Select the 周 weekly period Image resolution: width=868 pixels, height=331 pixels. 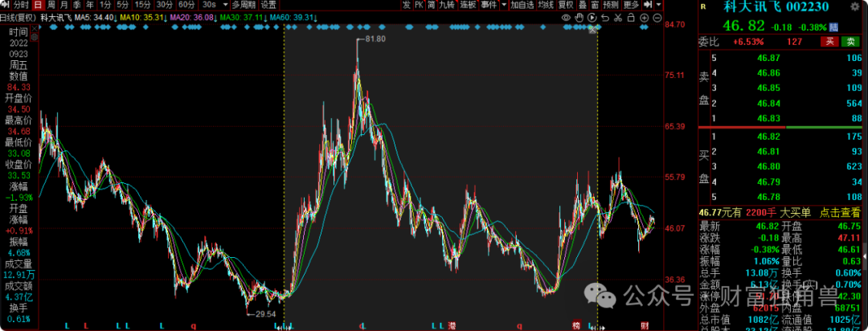pyautogui.click(x=51, y=5)
